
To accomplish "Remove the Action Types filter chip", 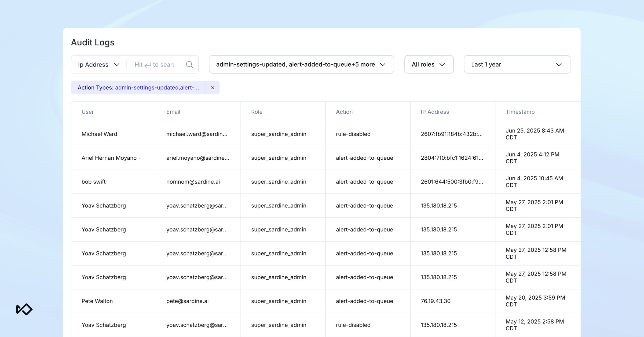I will point(213,88).
